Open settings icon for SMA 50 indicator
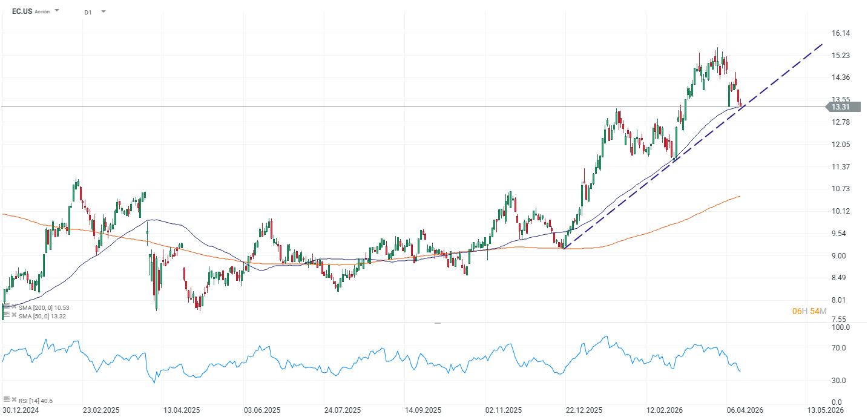This screenshot has height=420, width=868. click(6, 315)
